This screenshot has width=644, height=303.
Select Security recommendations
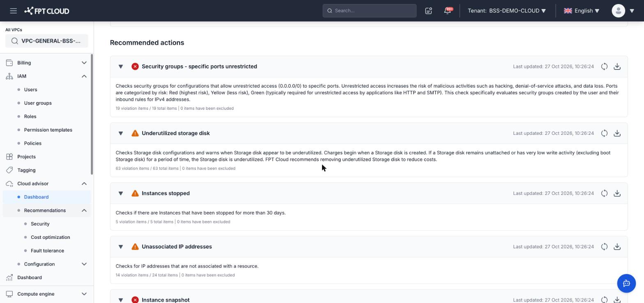pyautogui.click(x=40, y=224)
